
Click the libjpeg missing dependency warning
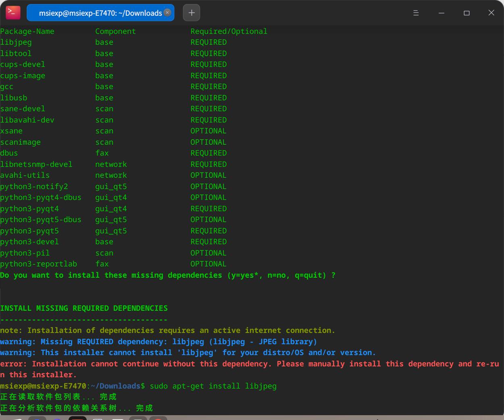coord(158,341)
